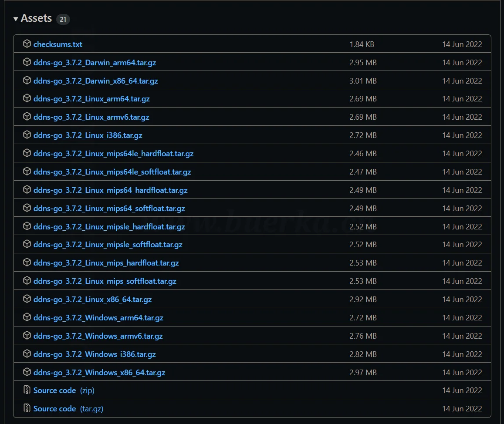Image resolution: width=504 pixels, height=424 pixels.
Task: Download ddns-go_3.7.2_Linux_arm64.tar.gz
Action: coord(91,99)
